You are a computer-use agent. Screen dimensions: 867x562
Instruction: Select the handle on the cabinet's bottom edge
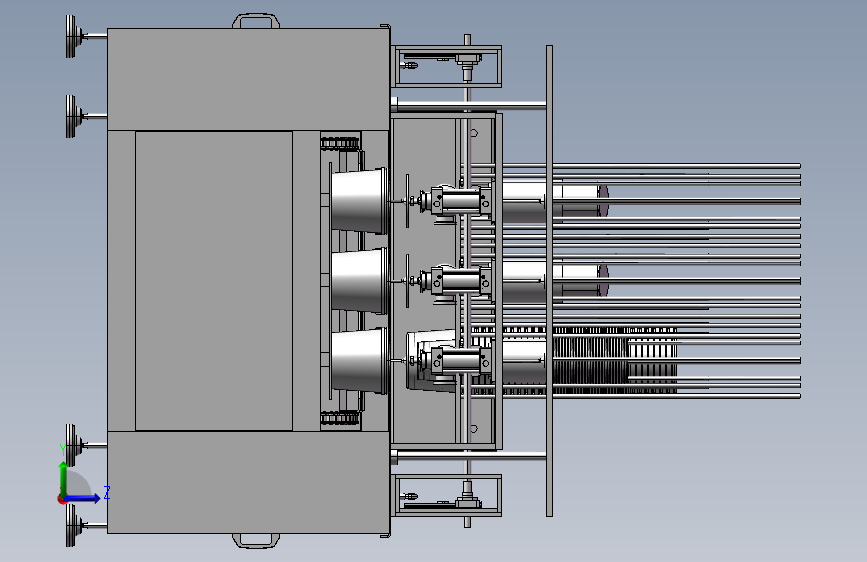255,540
